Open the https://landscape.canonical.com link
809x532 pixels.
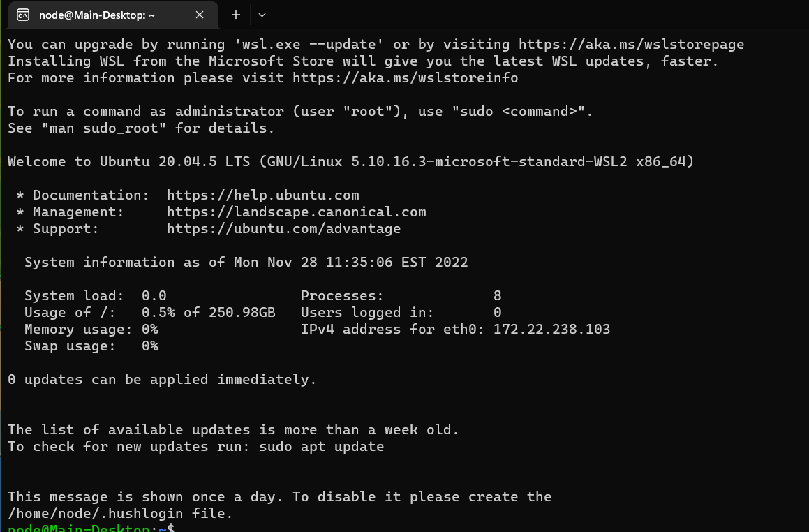[296, 212]
